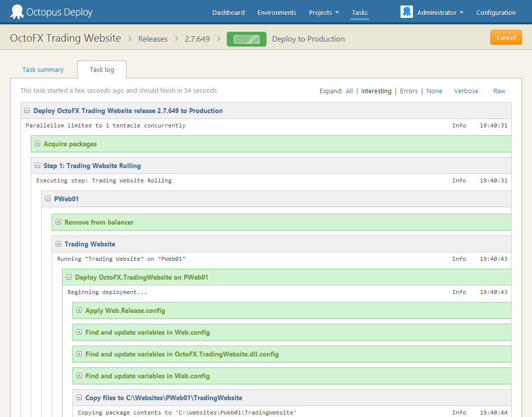532x417 pixels.
Task: Expand the Remove from balancer step
Action: [x=59, y=222]
